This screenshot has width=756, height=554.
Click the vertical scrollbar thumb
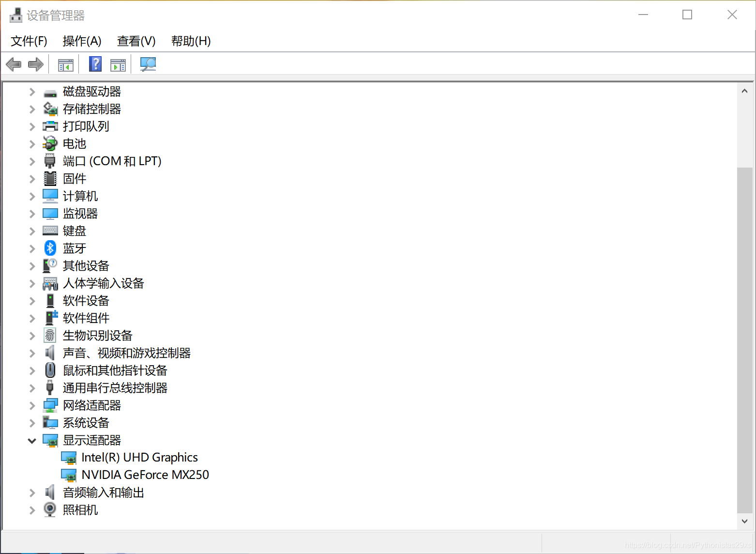(x=744, y=339)
